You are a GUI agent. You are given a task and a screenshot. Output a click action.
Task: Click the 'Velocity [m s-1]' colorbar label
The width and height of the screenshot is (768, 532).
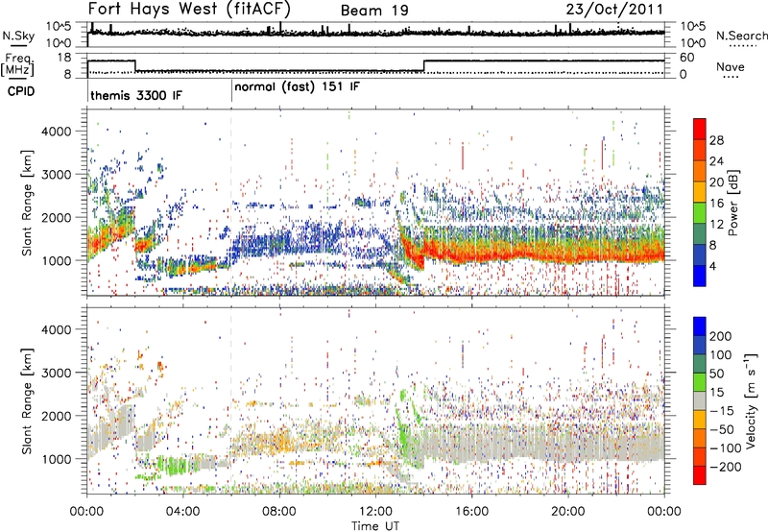pos(750,400)
